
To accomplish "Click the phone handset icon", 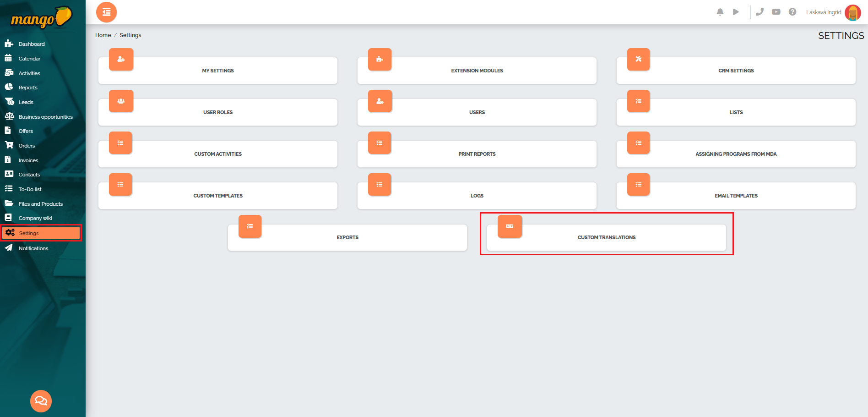I will [759, 12].
